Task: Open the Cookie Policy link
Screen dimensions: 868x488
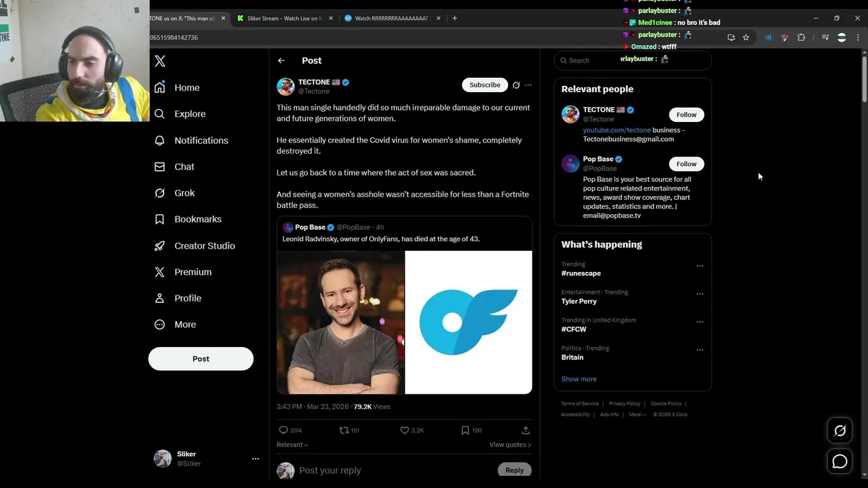Action: (666, 404)
